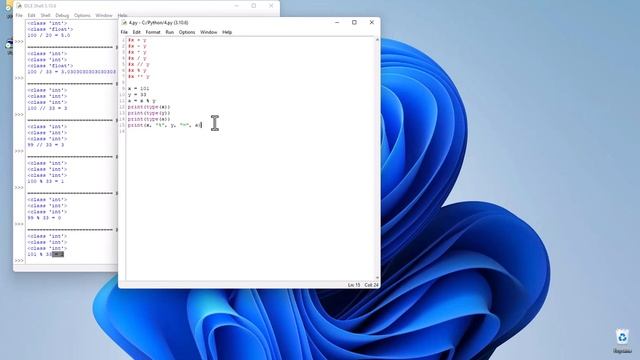Open the Window menu in the IDLE Shell window
The width and height of the screenshot is (640, 360).
pos(104,16)
